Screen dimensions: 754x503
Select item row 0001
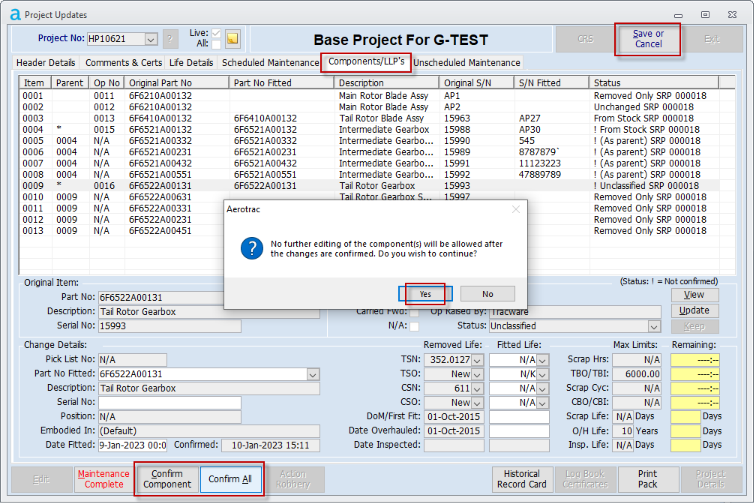(x=369, y=96)
